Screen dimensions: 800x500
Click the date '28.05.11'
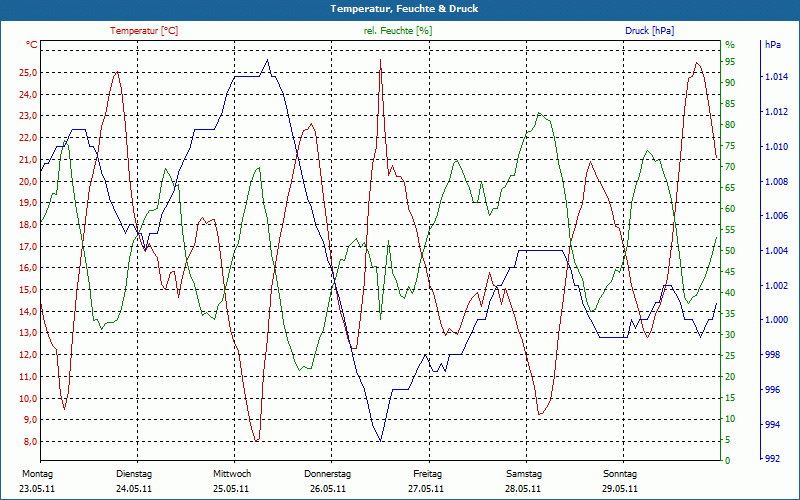523,489
